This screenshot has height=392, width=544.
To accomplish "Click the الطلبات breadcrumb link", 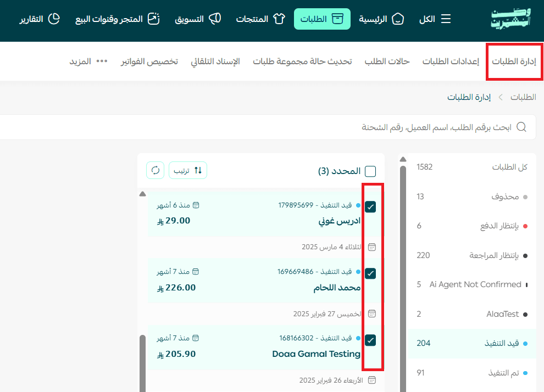I will coord(523,97).
